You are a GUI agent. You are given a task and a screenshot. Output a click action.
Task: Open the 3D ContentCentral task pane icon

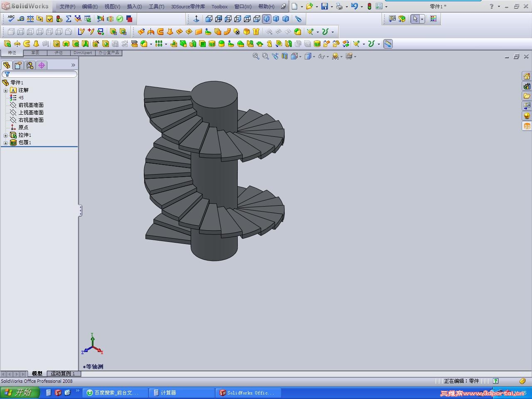coord(527,126)
